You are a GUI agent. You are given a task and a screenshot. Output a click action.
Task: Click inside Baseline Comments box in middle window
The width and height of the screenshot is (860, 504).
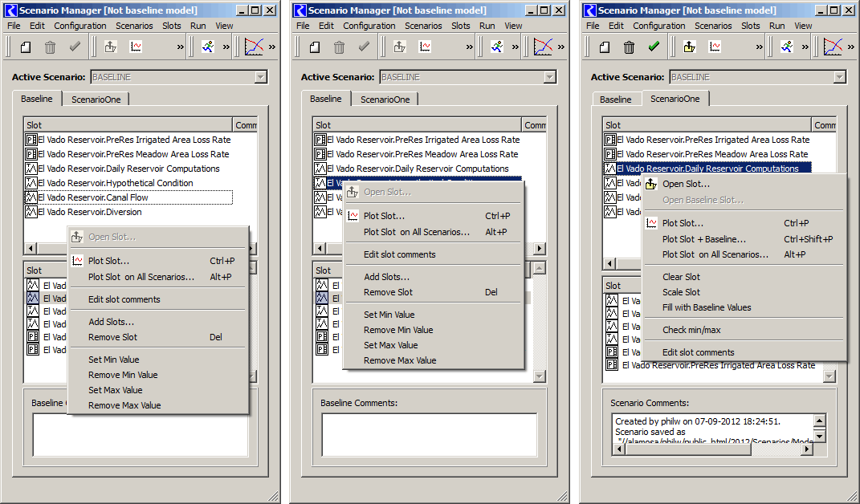pyautogui.click(x=430, y=434)
